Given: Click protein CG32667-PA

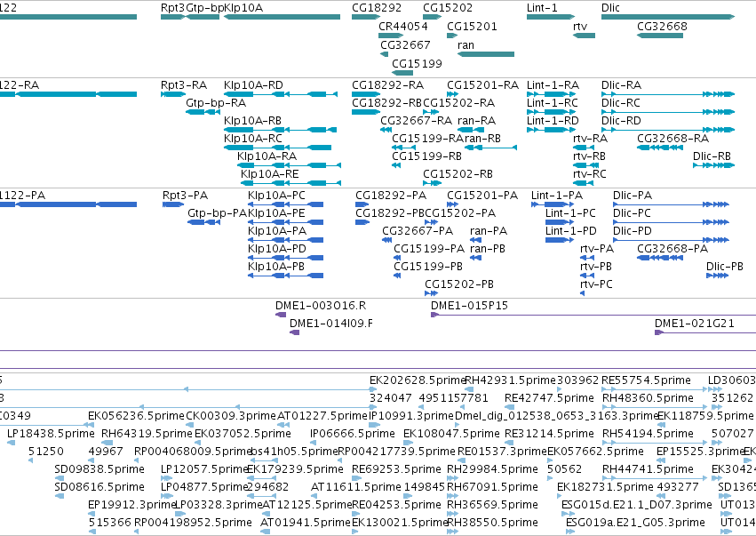Looking at the screenshot, I should 387,240.
